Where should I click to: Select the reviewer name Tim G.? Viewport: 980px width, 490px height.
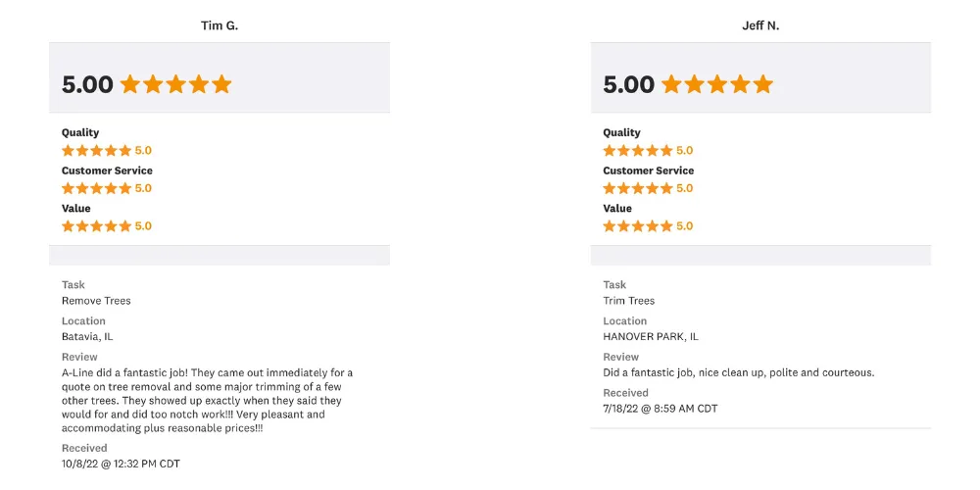point(220,25)
